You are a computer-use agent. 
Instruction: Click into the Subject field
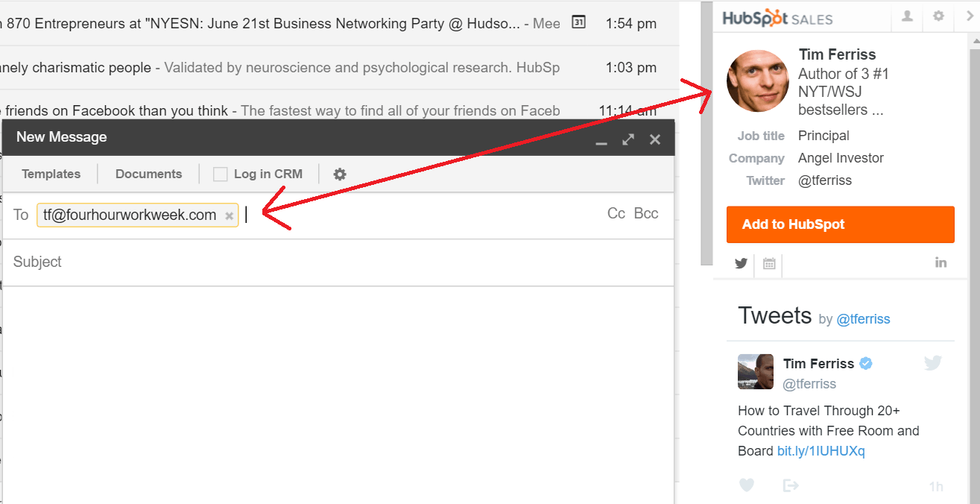click(338, 262)
